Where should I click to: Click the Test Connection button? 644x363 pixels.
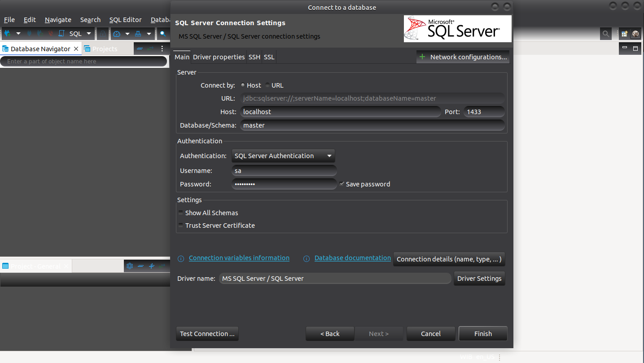[207, 334]
